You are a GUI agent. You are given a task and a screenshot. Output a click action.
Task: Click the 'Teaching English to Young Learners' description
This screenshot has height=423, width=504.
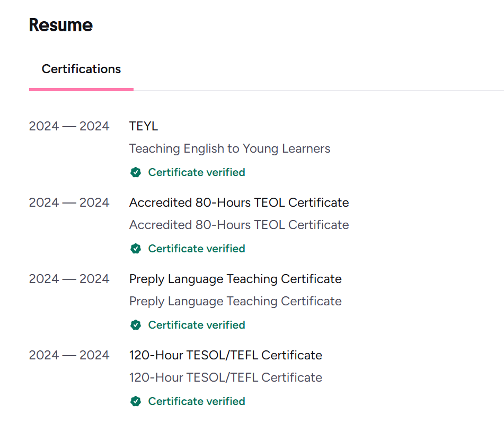229,148
